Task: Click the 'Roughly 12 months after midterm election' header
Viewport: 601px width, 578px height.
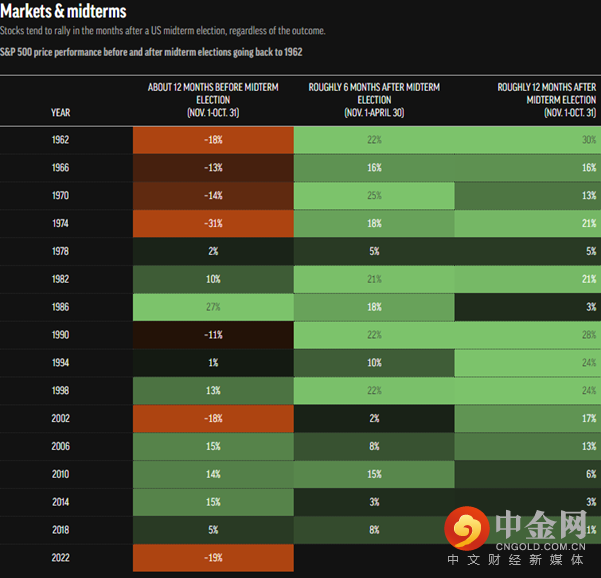Action: pyautogui.click(x=547, y=100)
